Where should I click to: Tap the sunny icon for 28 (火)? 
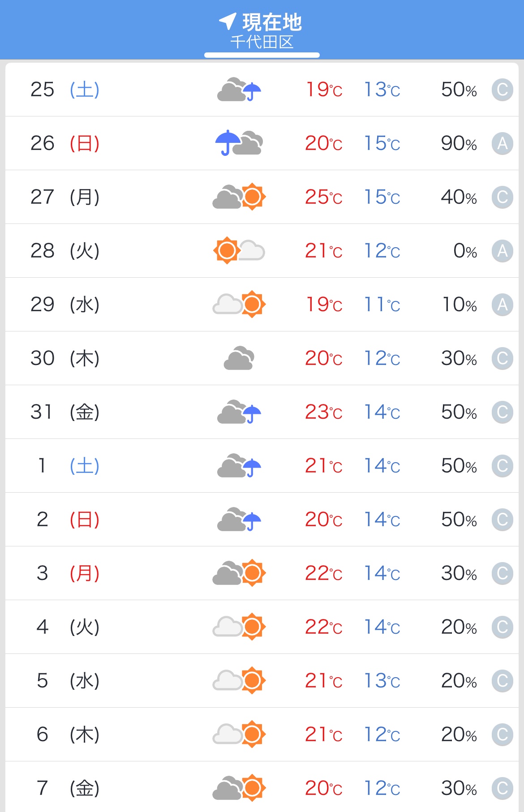tap(239, 250)
